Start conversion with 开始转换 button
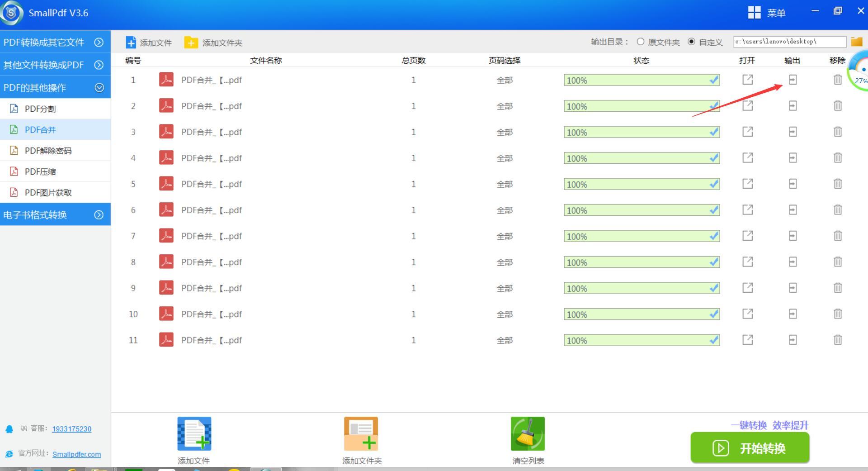Viewport: 868px width, 471px height. pyautogui.click(x=750, y=448)
